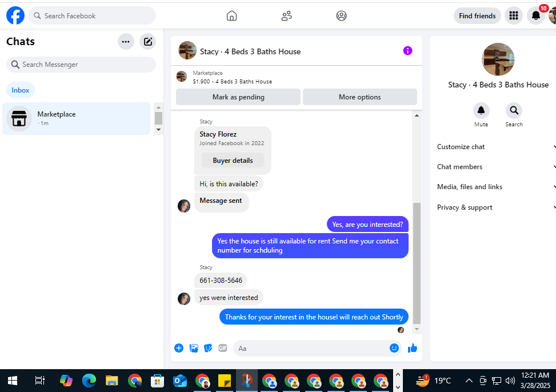Open the notifications bell with badge 10
Image resolution: width=556 pixels, height=392 pixels.
(x=536, y=15)
